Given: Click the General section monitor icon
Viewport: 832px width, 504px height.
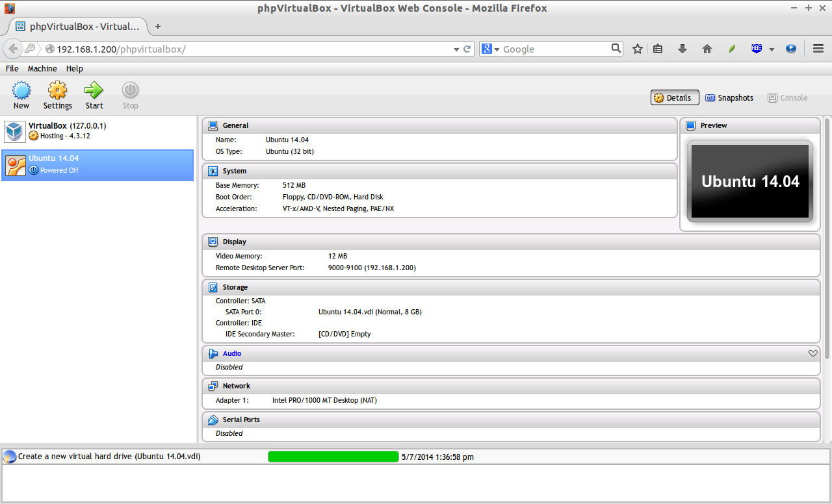Looking at the screenshot, I should 213,125.
